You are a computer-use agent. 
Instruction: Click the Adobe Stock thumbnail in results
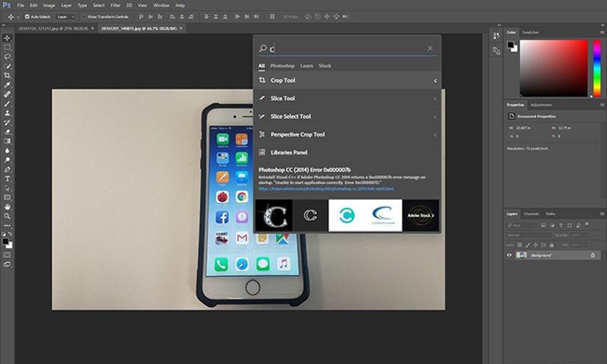tap(421, 215)
